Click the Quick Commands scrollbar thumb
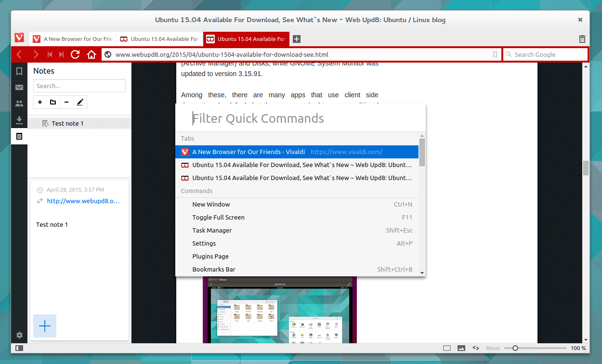This screenshot has height=364, width=602. point(422,152)
